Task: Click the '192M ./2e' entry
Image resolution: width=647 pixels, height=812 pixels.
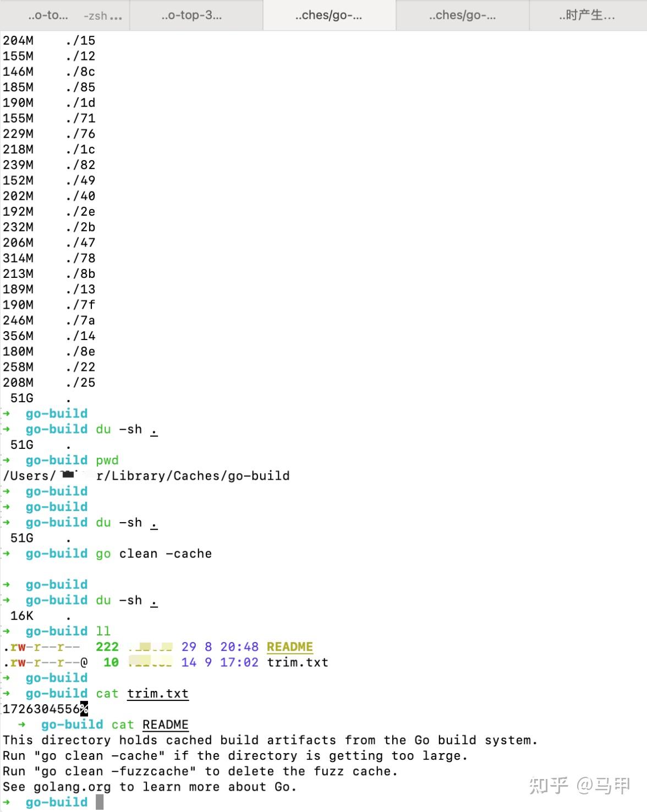Action: pyautogui.click(x=49, y=212)
